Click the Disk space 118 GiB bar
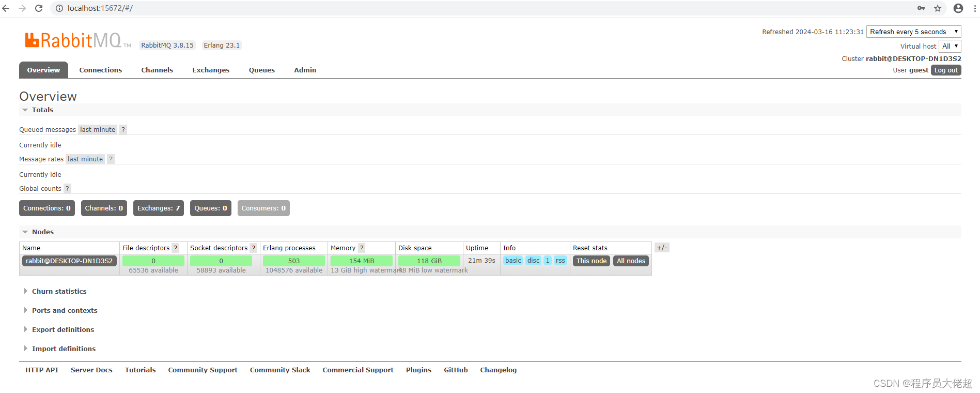 (x=429, y=261)
